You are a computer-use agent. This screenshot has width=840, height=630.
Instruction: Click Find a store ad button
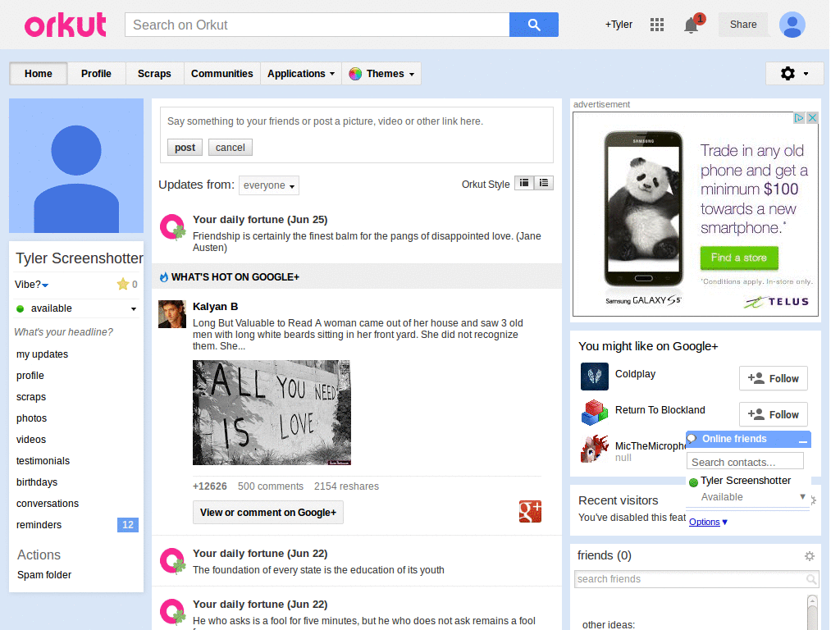click(739, 258)
